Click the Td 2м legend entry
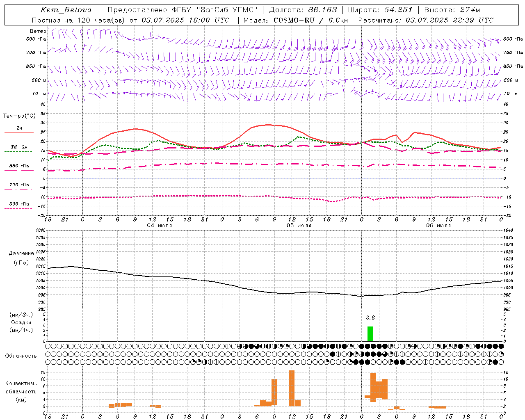Image resolution: width=525 pixels, height=420 pixels. click(19, 147)
